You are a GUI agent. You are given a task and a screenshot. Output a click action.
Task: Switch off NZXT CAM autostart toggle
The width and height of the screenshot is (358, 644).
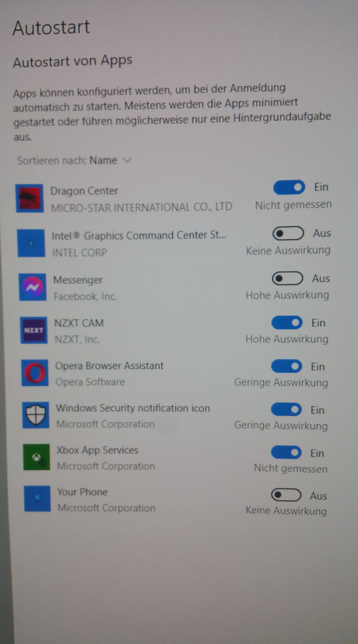coord(287,322)
